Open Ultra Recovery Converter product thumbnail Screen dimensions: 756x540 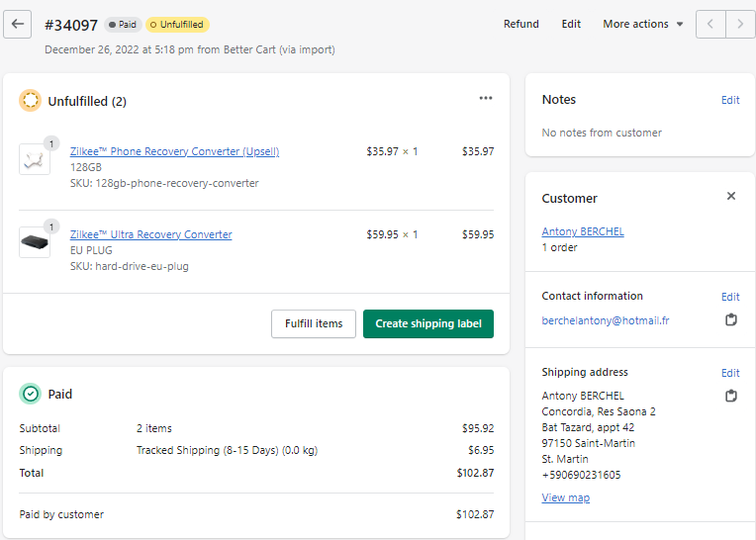pyautogui.click(x=35, y=242)
